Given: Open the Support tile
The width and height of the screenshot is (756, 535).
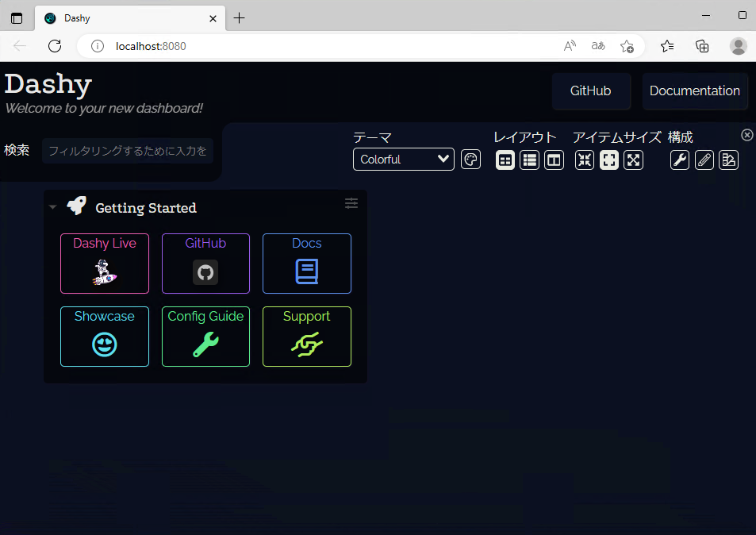Looking at the screenshot, I should [307, 337].
